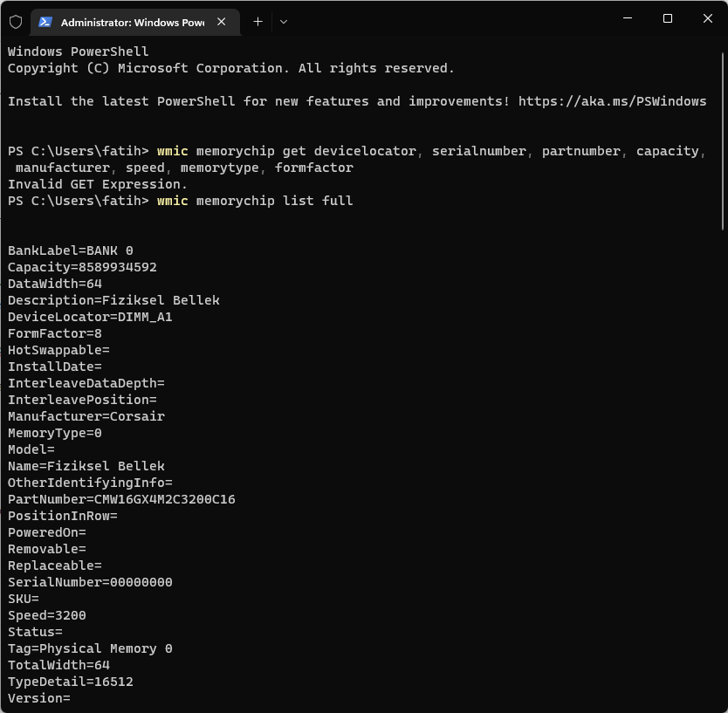The width and height of the screenshot is (728, 713).
Task: Click the Speed=3200 output line
Action: [x=47, y=615]
